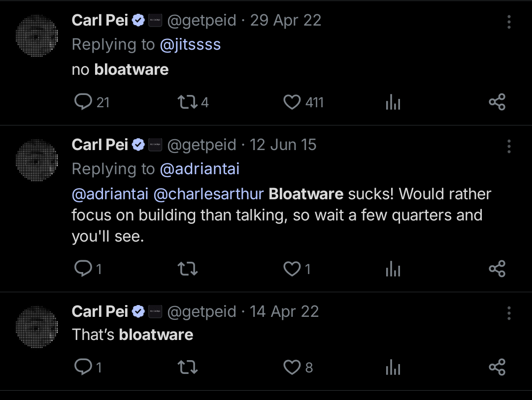
Task: Reply to the "Bloatware sucks!" tweet
Action: pyautogui.click(x=83, y=269)
